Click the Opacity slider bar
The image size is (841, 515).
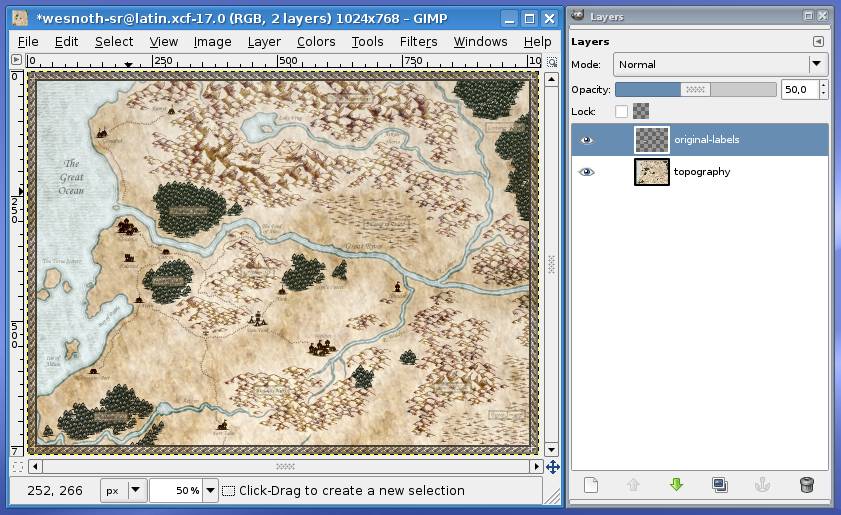[696, 90]
